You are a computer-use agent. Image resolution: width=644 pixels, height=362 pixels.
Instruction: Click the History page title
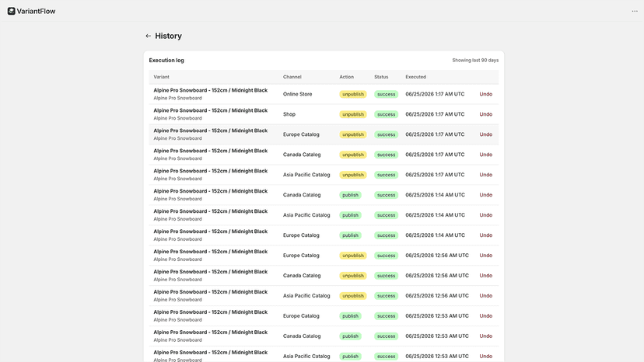169,36
